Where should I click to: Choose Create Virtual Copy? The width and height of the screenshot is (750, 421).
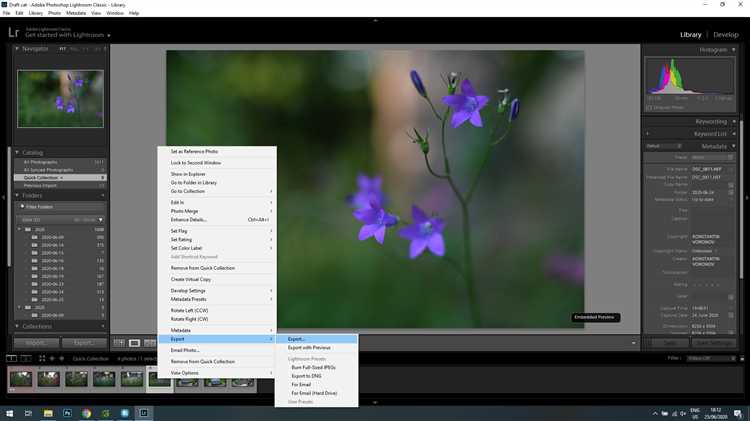(217, 279)
